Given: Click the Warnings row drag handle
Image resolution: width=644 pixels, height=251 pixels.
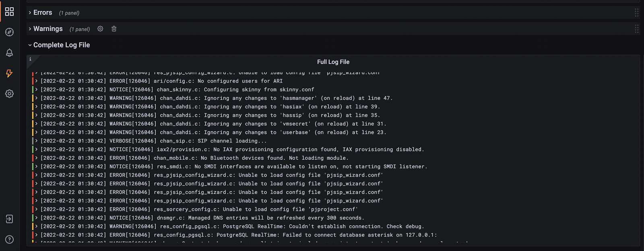Looking at the screenshot, I should point(636,29).
